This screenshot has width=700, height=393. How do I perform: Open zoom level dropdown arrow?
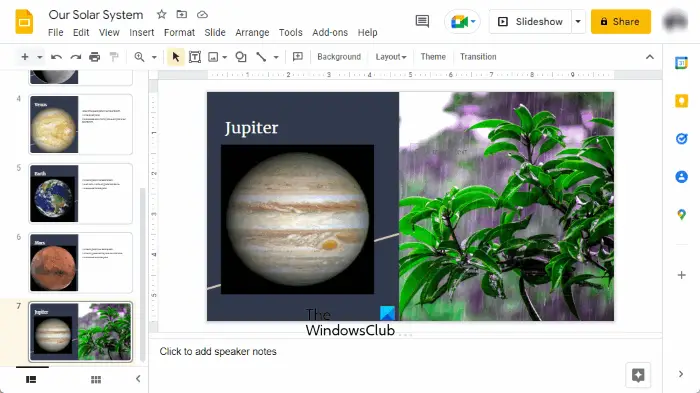(154, 57)
